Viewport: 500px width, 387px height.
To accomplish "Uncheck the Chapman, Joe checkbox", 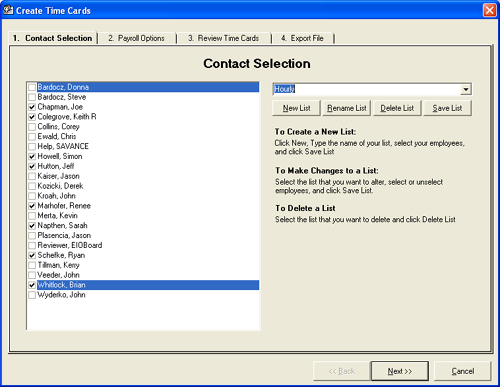I will pyautogui.click(x=32, y=107).
